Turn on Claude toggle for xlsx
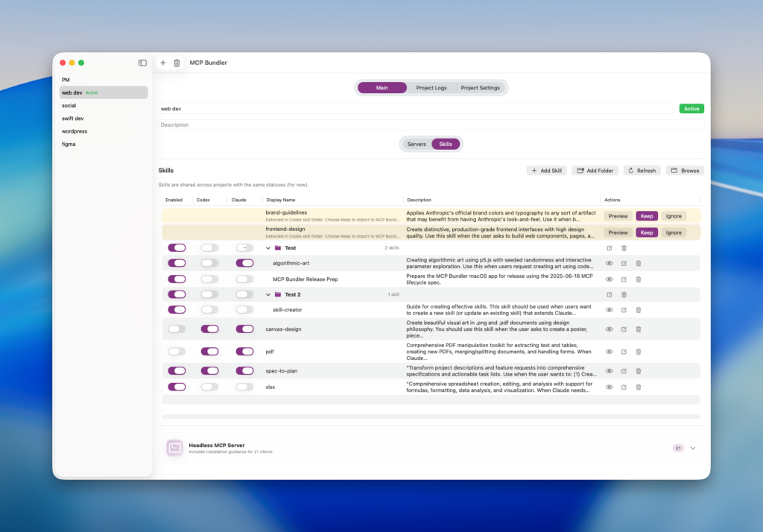The height and width of the screenshot is (532, 763). tap(244, 387)
